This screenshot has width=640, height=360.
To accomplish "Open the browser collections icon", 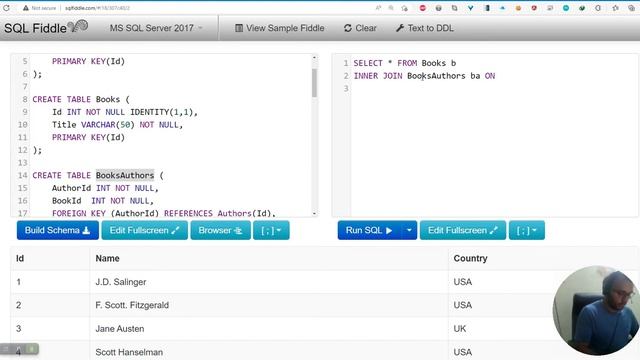I will pos(631,8).
